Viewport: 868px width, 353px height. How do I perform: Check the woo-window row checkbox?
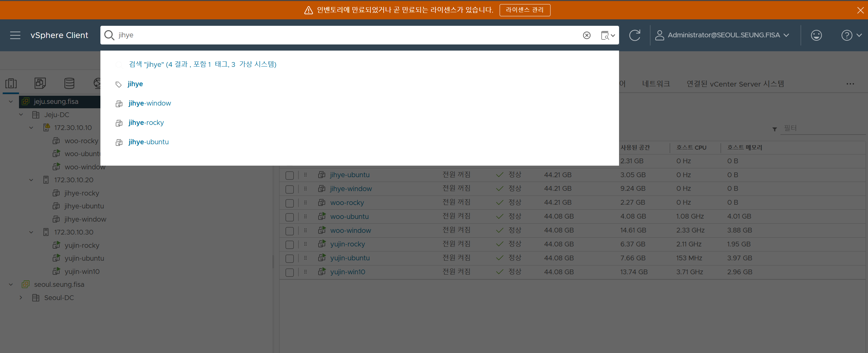point(289,231)
